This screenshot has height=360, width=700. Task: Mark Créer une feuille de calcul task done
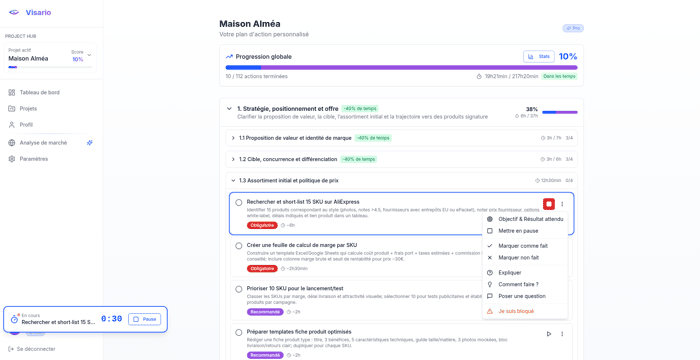[x=238, y=246]
